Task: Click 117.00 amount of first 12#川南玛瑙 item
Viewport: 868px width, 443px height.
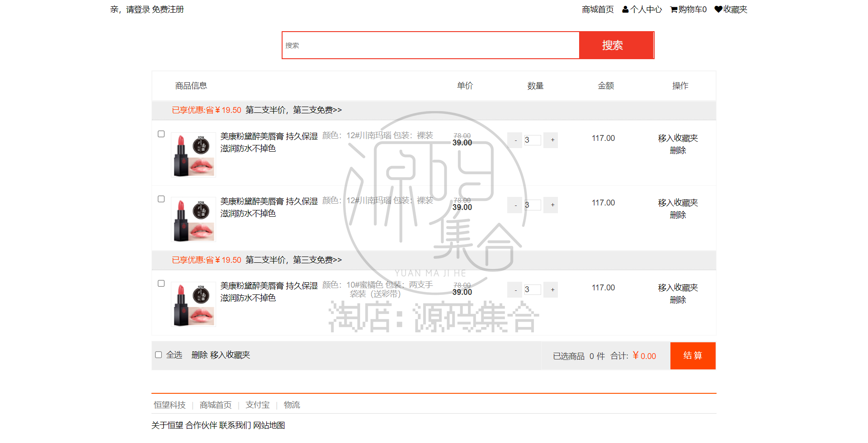Action: (x=603, y=138)
